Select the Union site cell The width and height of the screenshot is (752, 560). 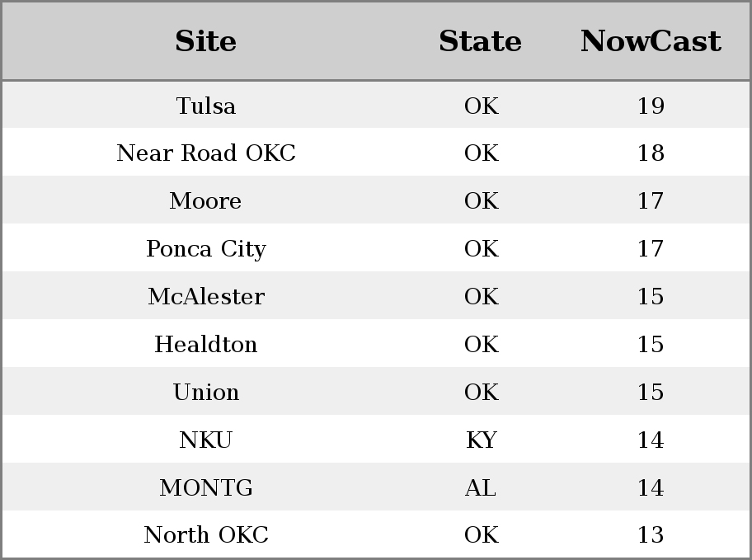pyautogui.click(x=206, y=392)
